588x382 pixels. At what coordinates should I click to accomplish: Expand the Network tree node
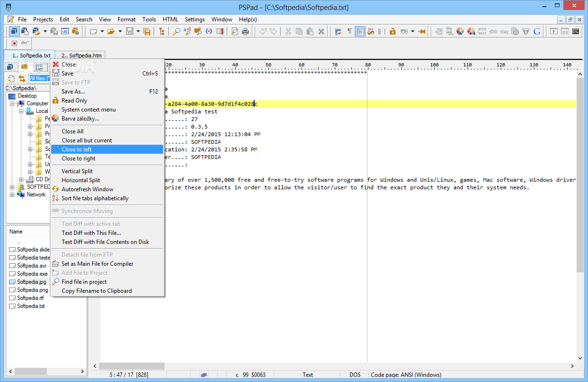coord(13,195)
